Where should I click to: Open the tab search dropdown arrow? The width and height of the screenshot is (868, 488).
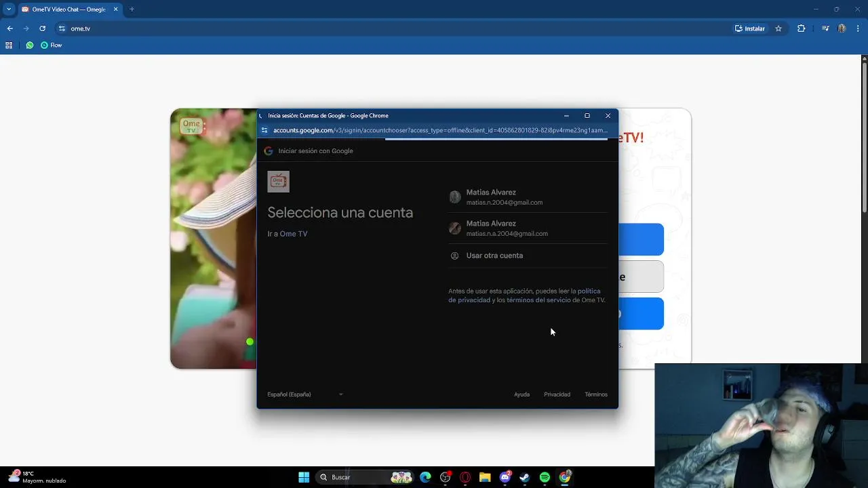(x=9, y=9)
